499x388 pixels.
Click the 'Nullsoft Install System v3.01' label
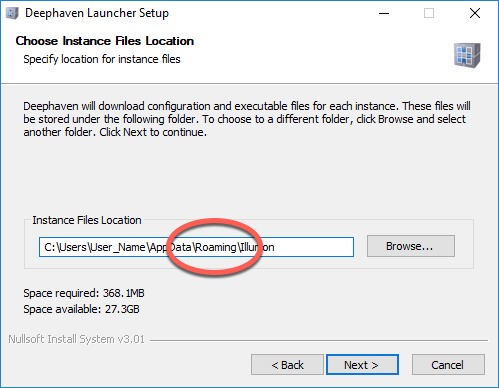[x=77, y=339]
